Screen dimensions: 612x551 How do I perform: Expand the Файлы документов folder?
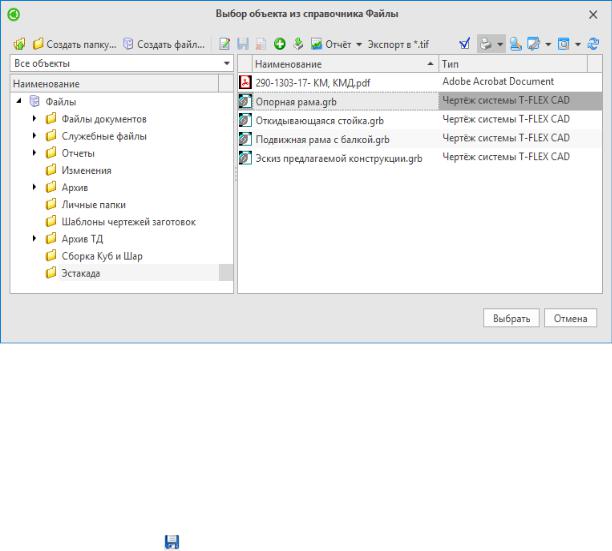pyautogui.click(x=34, y=118)
